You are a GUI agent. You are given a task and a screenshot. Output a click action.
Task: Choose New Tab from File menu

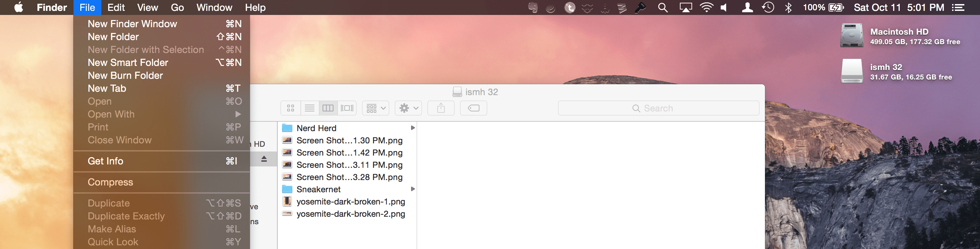click(162, 88)
